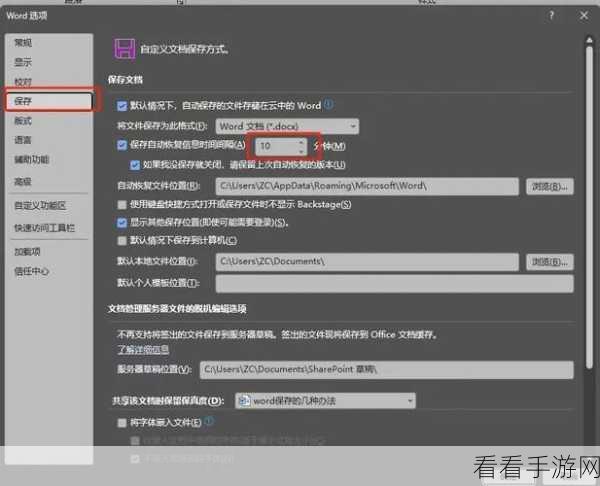Click the vertical scrollbar thumb of the options pane
The width and height of the screenshot is (600, 486).
589,207
